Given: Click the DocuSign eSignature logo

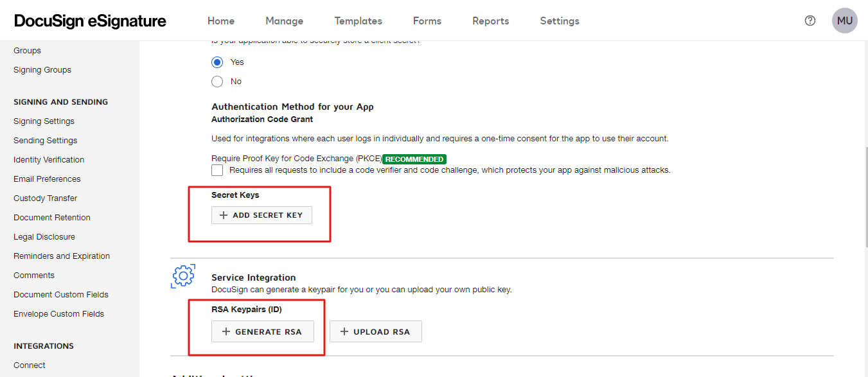Looking at the screenshot, I should 90,21.
